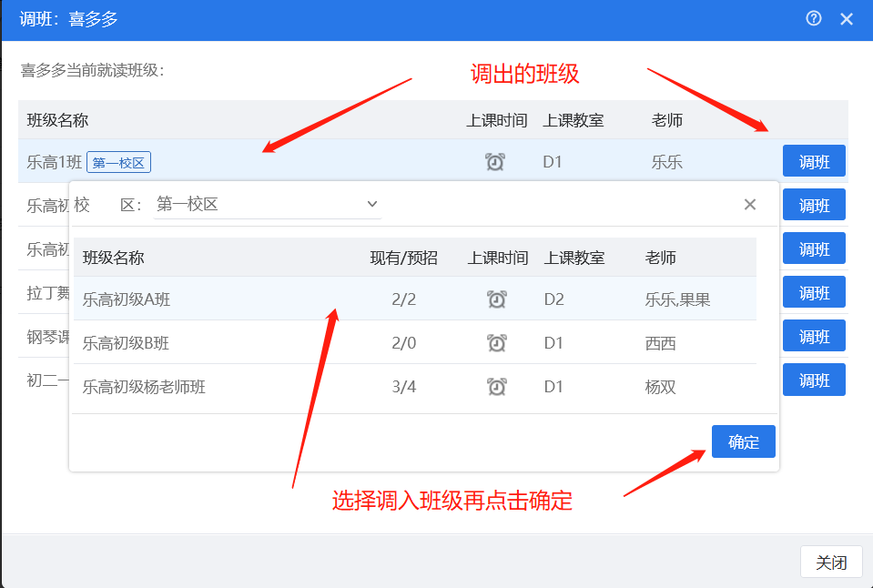Click alarm clock icon for 乐高初级B班

click(x=497, y=342)
